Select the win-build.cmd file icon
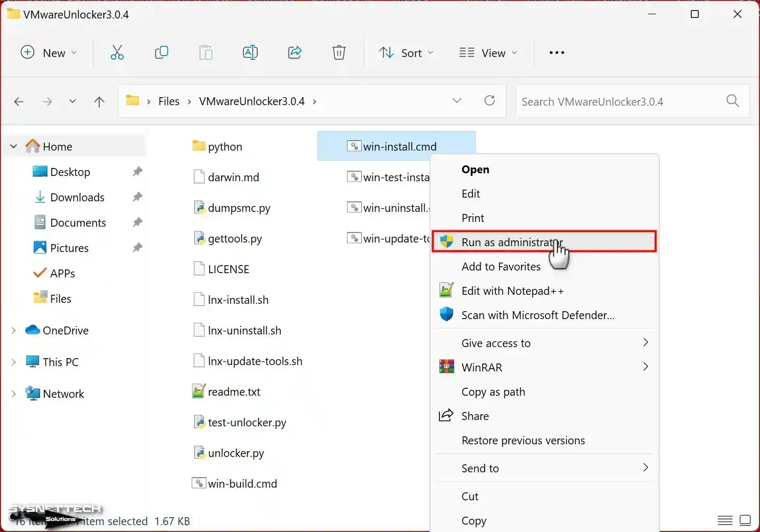 coord(199,483)
